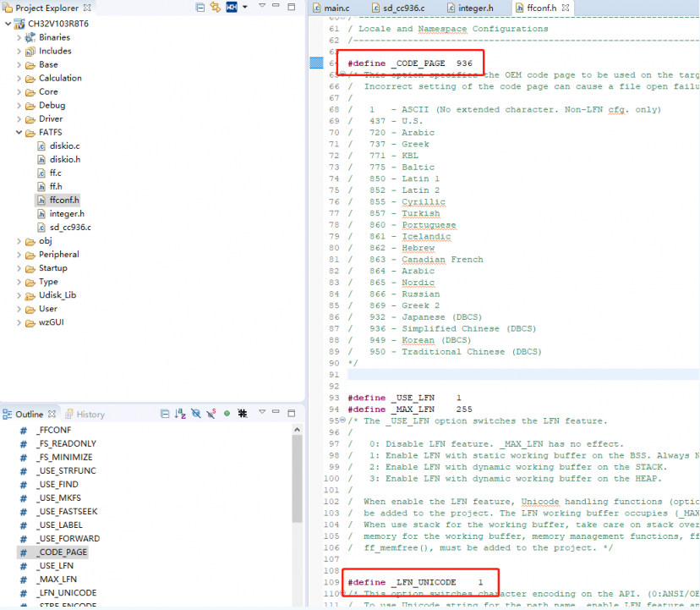Image resolution: width=700 pixels, height=610 pixels.
Task: Expand the Peripheral folder
Action: [19, 255]
